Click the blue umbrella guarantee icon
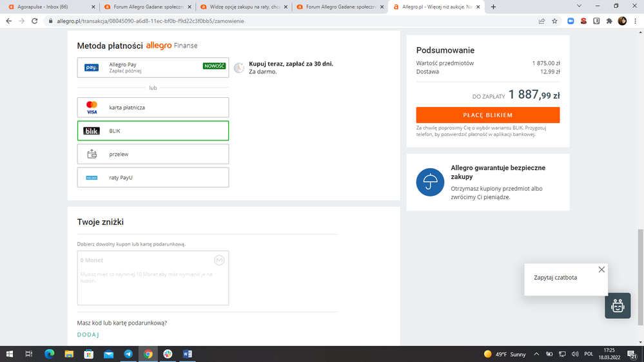This screenshot has width=644, height=362. click(430, 182)
